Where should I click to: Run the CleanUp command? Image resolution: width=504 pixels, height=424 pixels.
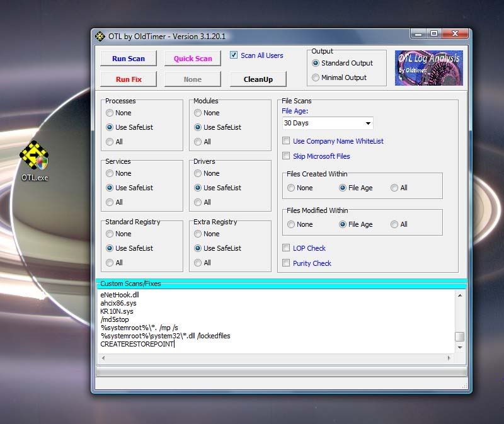click(258, 79)
